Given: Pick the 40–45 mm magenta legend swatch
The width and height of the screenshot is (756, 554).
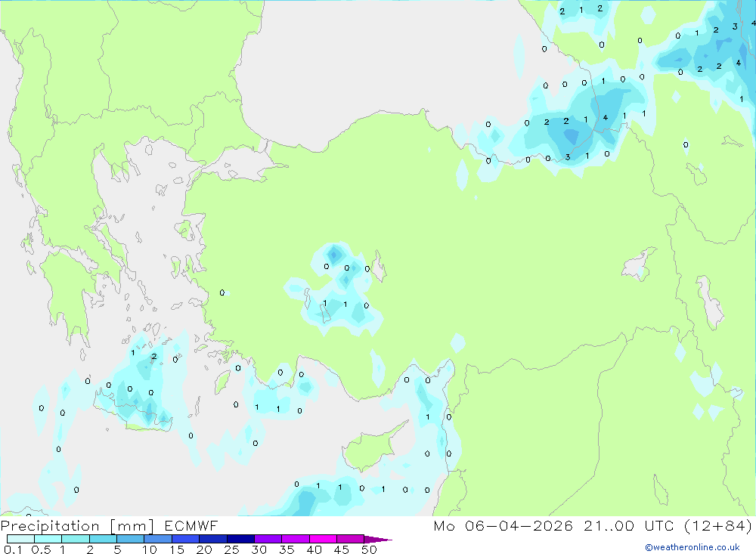Looking at the screenshot, I should [323, 539].
